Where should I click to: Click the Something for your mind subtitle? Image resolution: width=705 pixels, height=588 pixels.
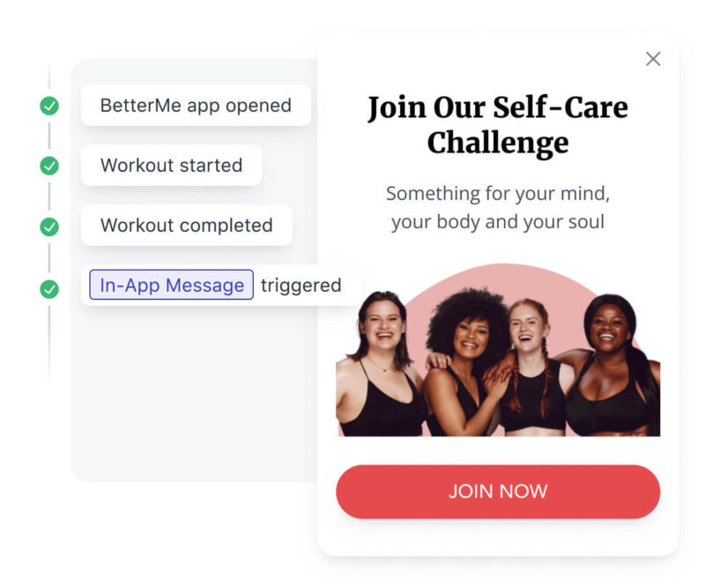[498, 207]
